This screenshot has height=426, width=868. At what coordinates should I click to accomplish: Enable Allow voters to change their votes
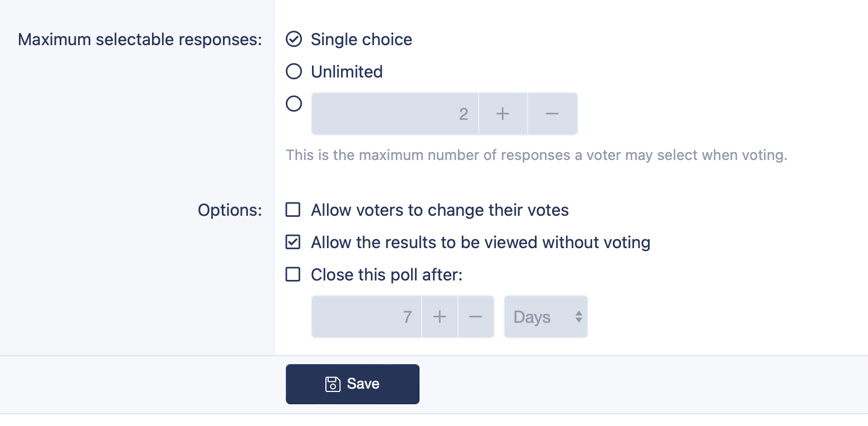point(293,210)
